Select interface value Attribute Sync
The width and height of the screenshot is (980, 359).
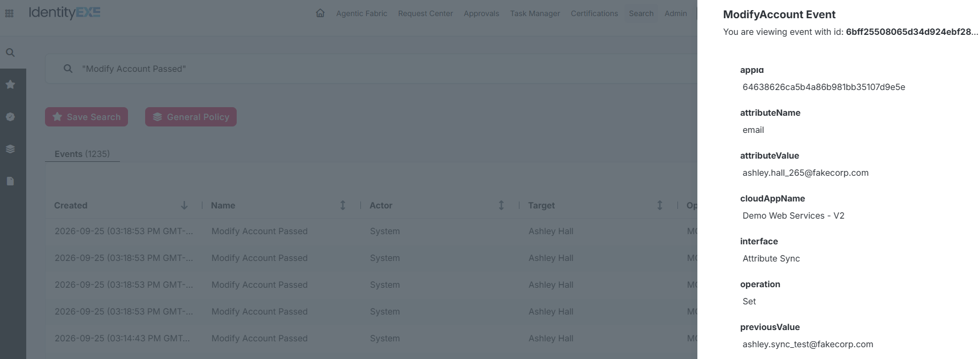(771, 258)
